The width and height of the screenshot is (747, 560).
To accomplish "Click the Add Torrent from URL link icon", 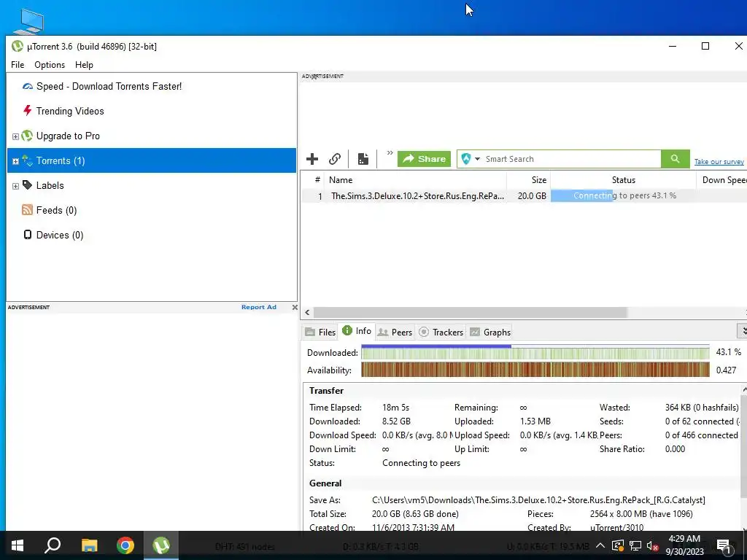I will (335, 158).
